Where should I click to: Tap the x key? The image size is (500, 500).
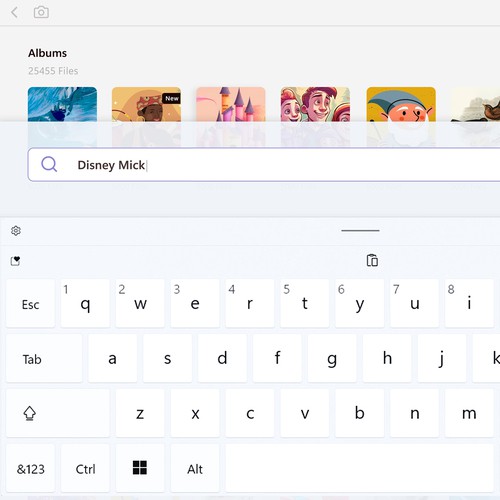click(195, 413)
